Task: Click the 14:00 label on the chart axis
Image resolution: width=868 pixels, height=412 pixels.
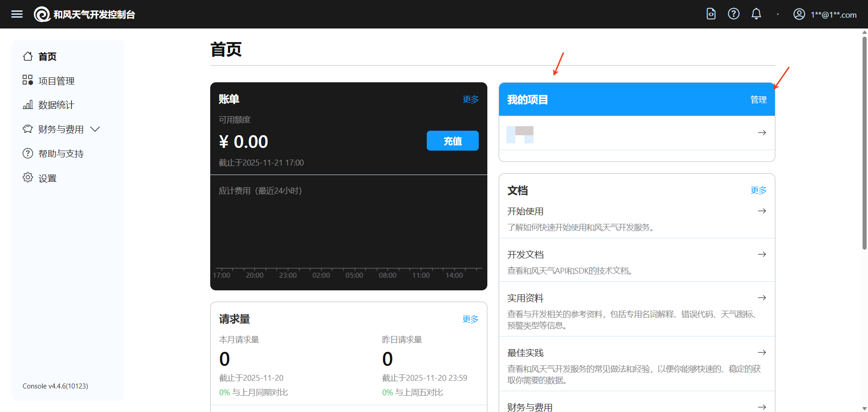Action: point(454,275)
